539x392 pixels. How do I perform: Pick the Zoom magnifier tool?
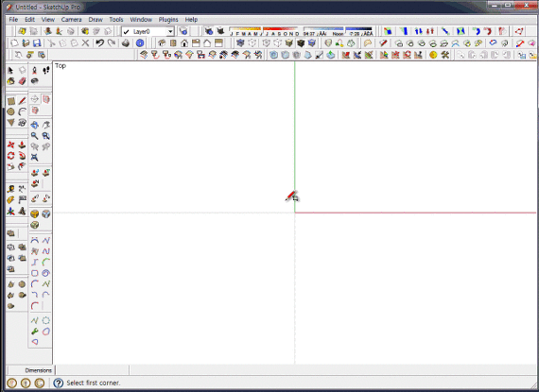[34, 136]
